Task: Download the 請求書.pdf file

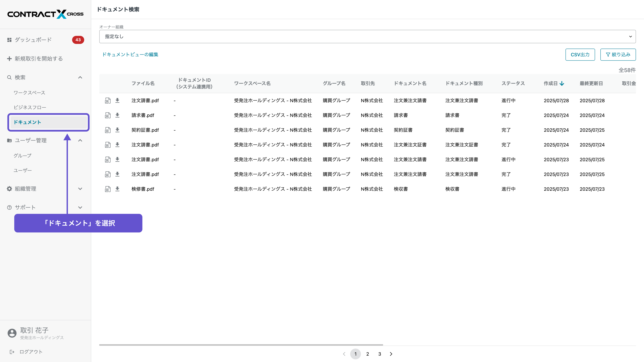Action: coord(117,115)
